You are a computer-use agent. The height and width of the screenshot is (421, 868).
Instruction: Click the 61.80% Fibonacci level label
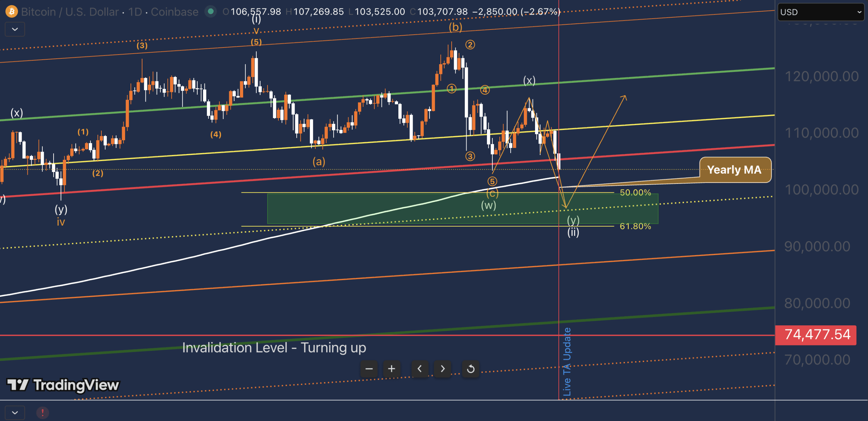635,226
